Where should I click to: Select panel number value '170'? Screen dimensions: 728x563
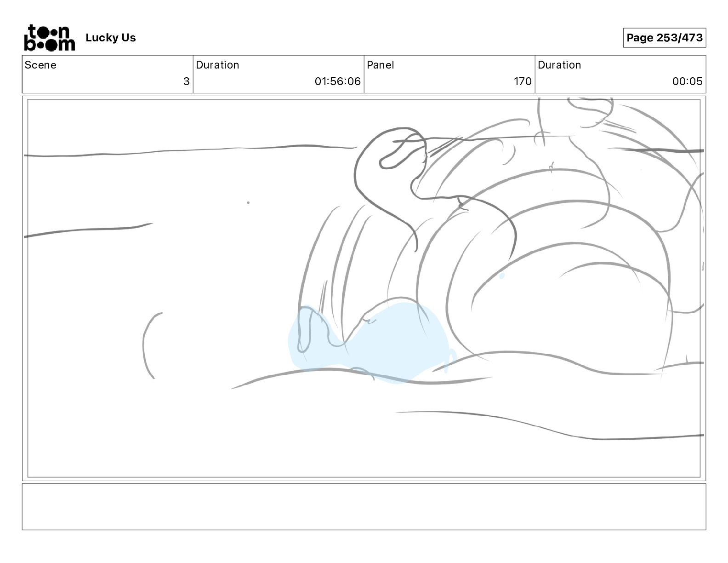coord(523,81)
